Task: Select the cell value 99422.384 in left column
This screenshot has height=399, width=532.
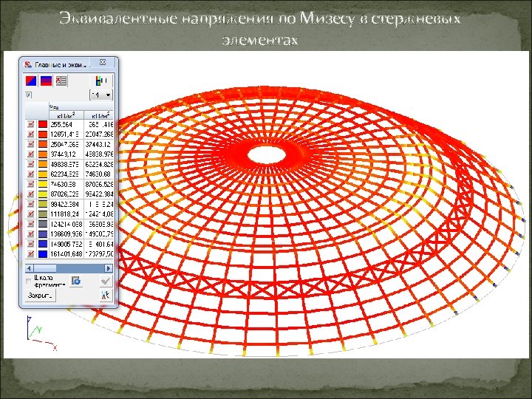Action: 66,204
